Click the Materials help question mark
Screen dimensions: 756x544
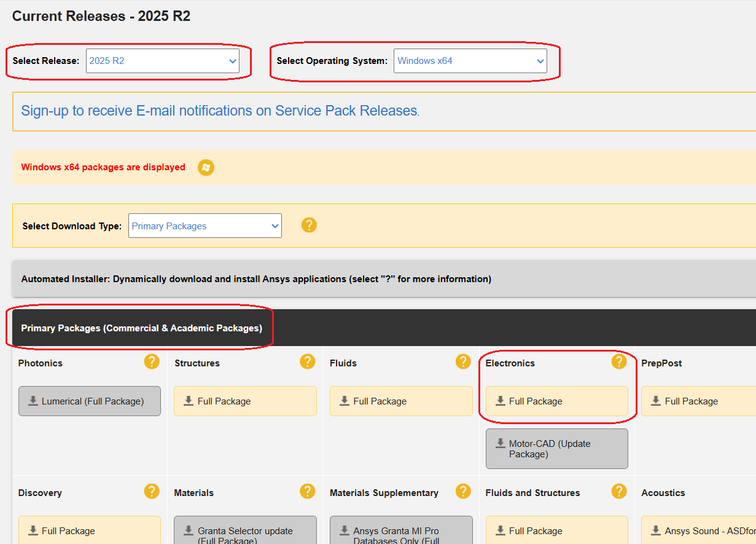point(308,492)
